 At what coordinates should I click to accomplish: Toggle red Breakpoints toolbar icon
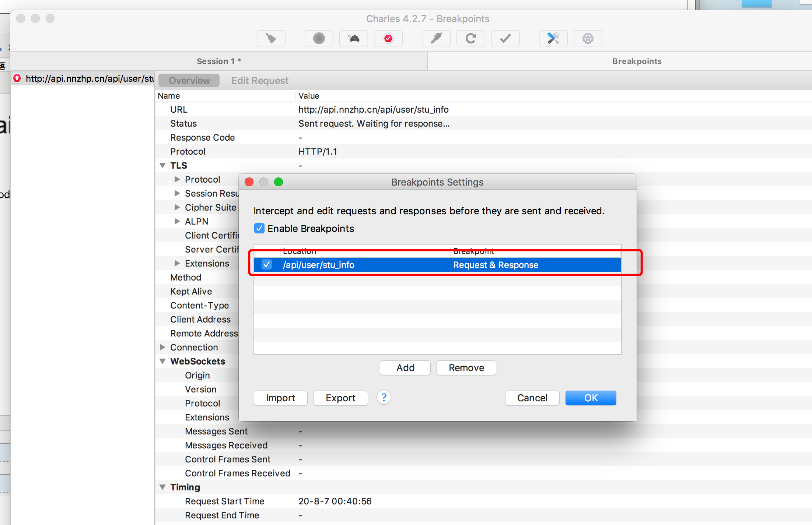click(x=388, y=38)
